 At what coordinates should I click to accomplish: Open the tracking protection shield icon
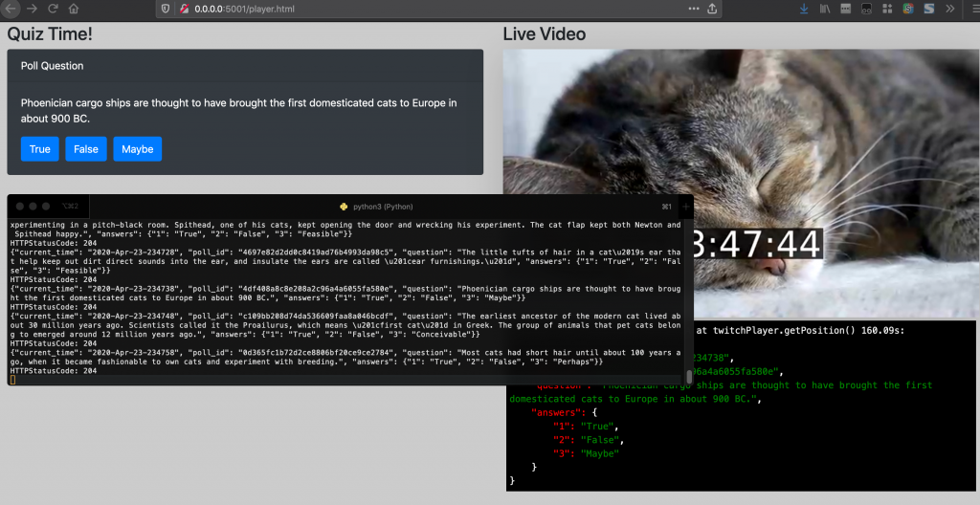point(167,9)
